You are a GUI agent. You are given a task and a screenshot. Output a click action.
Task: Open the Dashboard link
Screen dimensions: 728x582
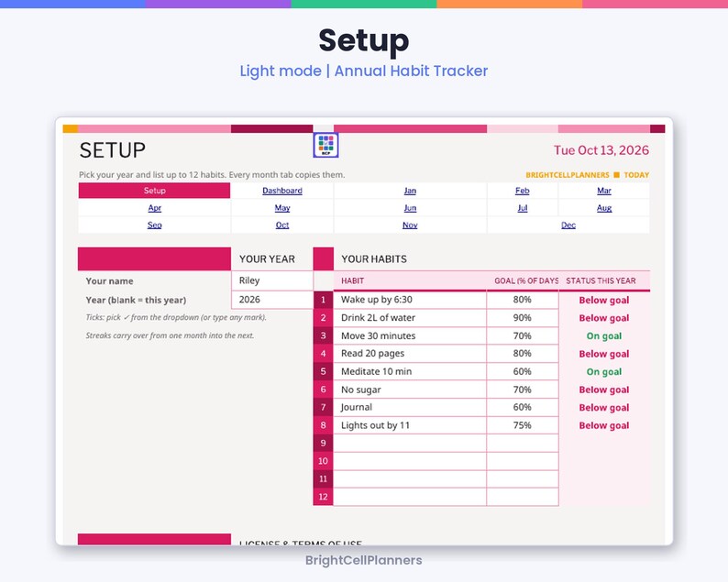pyautogui.click(x=282, y=191)
